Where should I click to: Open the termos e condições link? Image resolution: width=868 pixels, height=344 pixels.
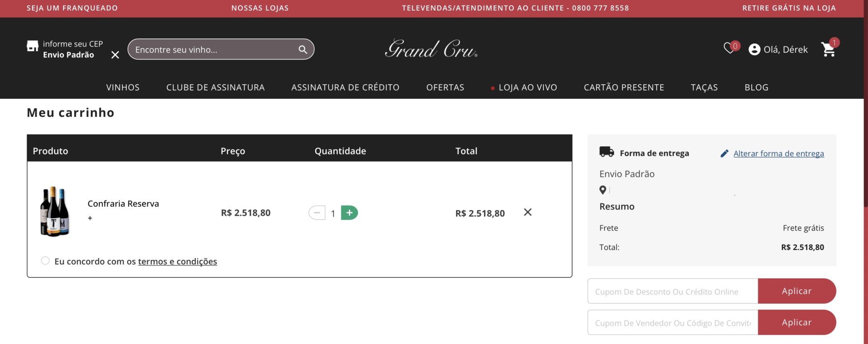[x=177, y=261]
